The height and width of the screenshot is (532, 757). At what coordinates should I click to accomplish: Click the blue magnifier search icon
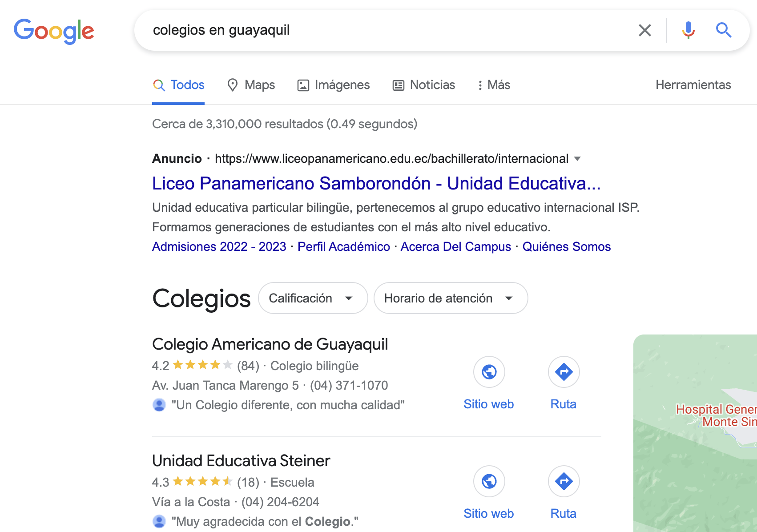pyautogui.click(x=724, y=30)
